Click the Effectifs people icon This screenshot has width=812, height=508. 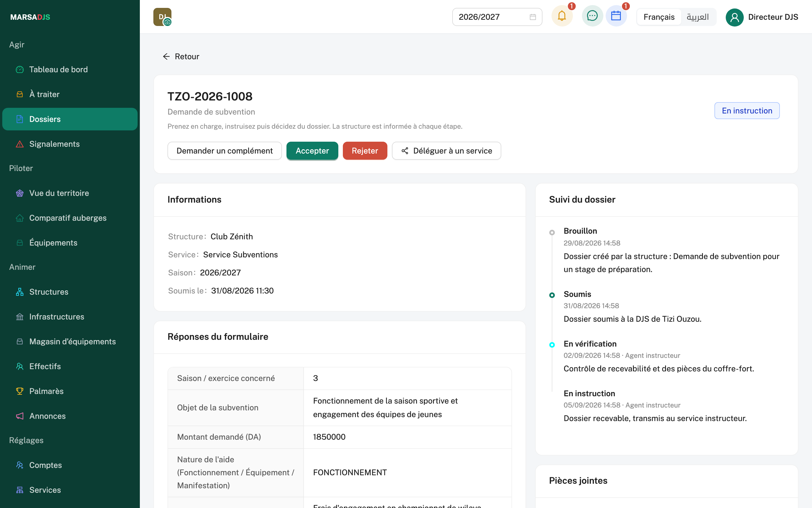click(x=20, y=366)
